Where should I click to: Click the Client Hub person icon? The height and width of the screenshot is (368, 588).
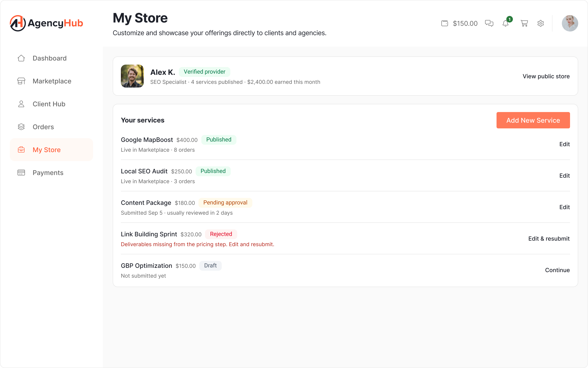[21, 104]
